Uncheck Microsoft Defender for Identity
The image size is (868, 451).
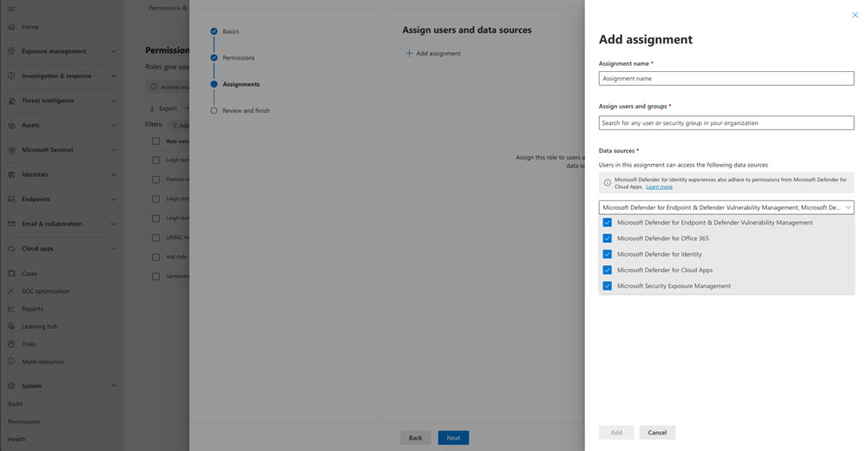click(x=608, y=254)
